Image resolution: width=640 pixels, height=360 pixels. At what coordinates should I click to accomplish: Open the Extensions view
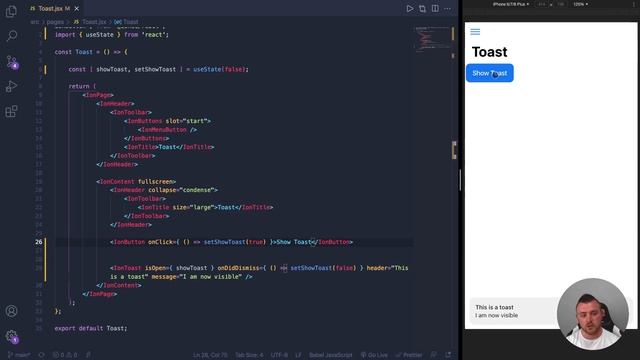11,111
